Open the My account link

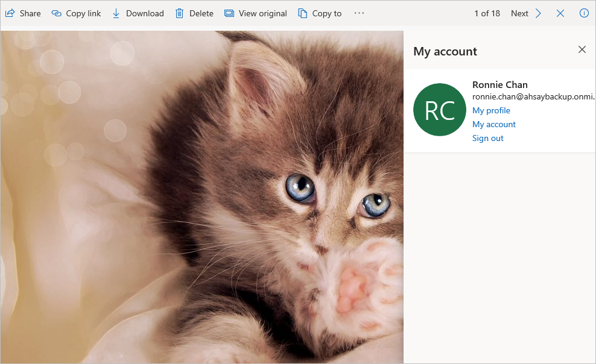click(x=494, y=124)
